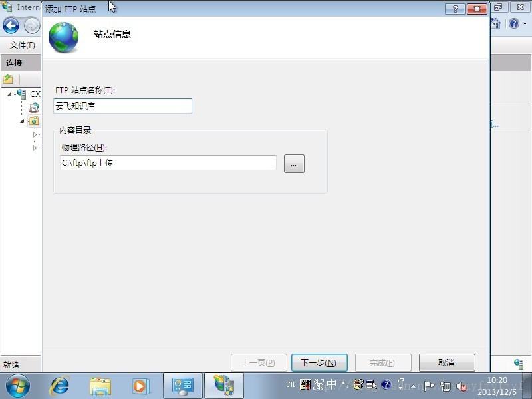Expand the first collapsed site node
Screen dimensions: 532x399
(35, 135)
